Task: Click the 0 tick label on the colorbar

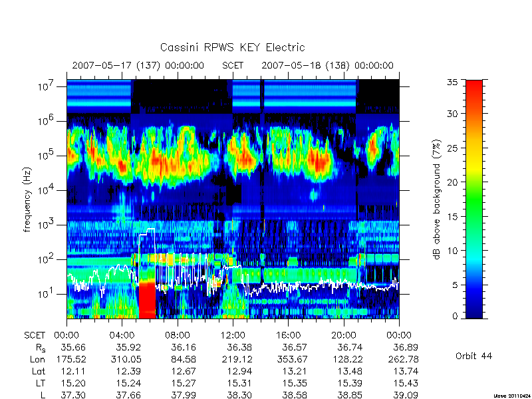Action: 455,316
